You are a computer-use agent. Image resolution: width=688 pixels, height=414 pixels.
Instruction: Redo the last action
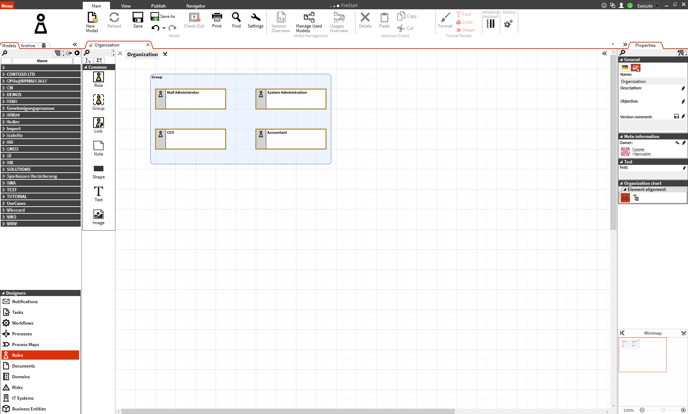(x=172, y=28)
